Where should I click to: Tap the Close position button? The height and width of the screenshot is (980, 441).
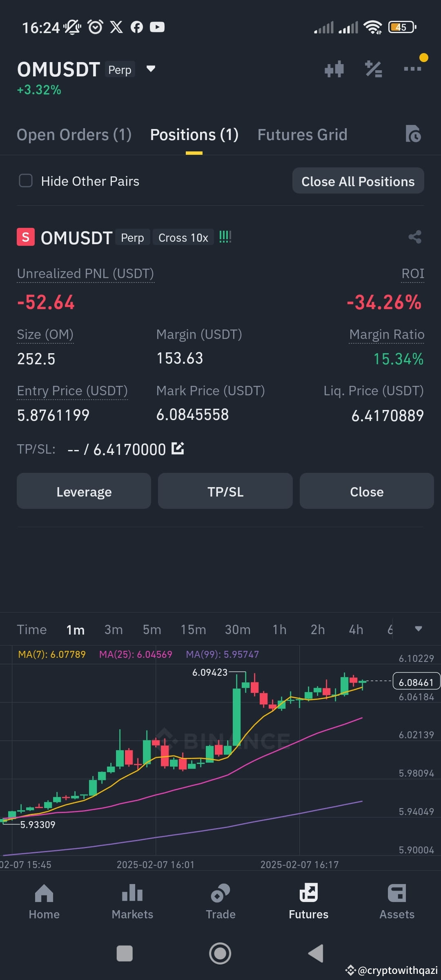click(367, 491)
